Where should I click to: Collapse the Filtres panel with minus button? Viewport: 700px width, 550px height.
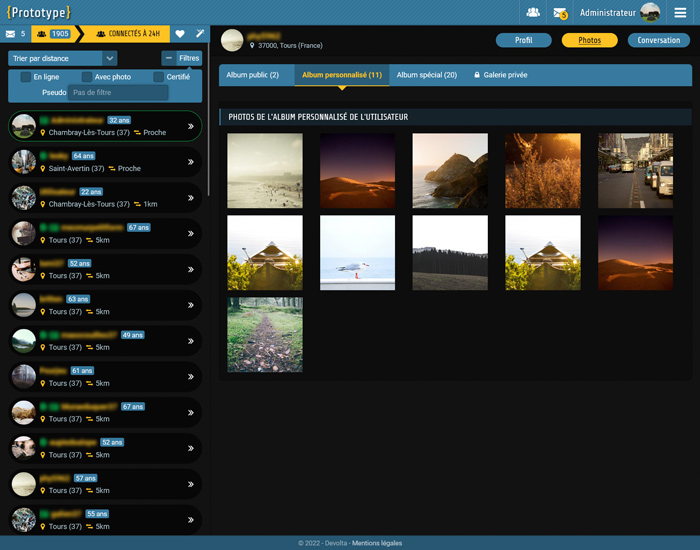click(169, 58)
